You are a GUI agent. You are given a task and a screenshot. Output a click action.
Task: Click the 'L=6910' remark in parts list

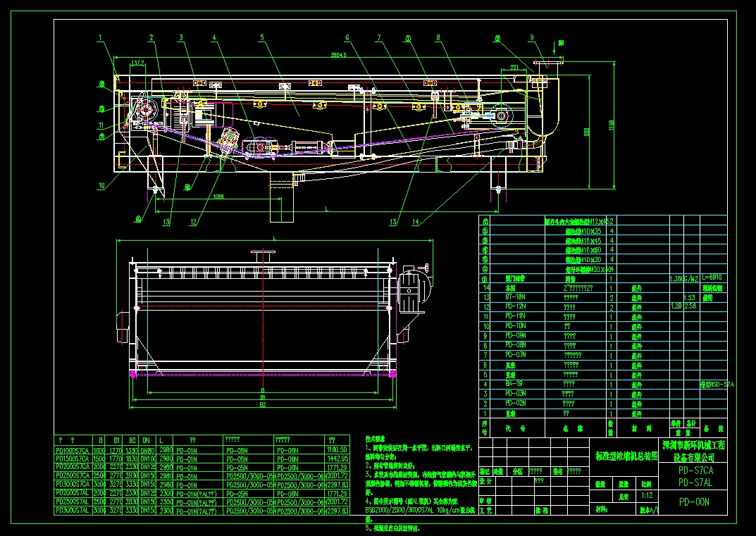pos(714,278)
